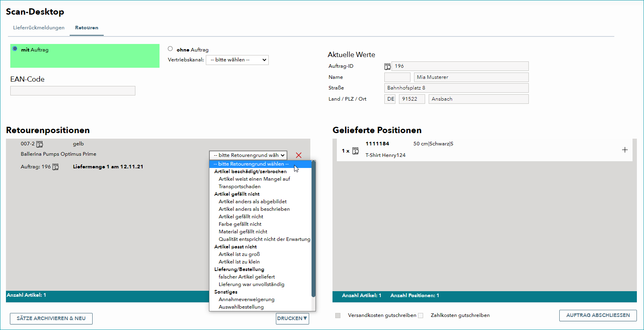
Task: Select the 'mit Auftrag' radio button
Action: (x=15, y=49)
